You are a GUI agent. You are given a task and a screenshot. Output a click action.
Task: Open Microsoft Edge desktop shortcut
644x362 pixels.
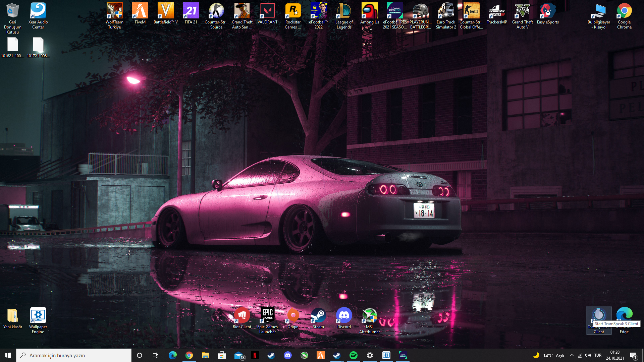[624, 320]
